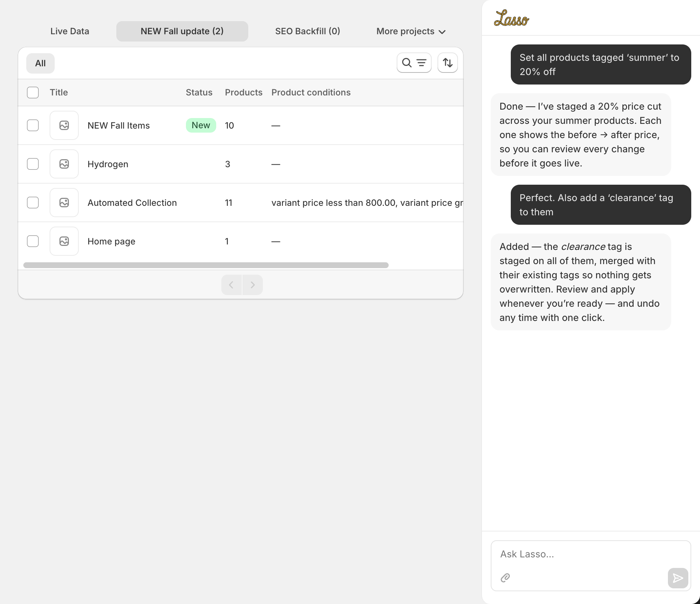Click the 'clearance tag is staged' reply
The image size is (700, 604).
(581, 282)
